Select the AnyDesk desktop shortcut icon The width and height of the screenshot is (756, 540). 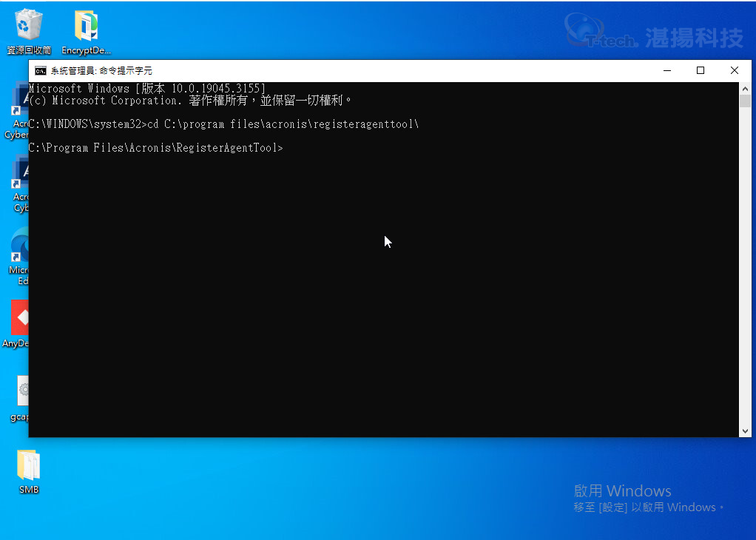pyautogui.click(x=16, y=324)
